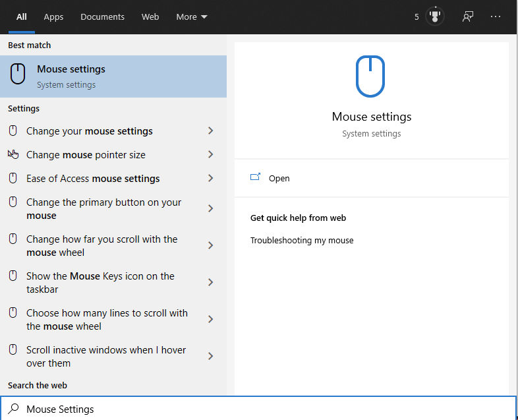
Task: Click the rewards trophy badge icon
Action: click(435, 16)
